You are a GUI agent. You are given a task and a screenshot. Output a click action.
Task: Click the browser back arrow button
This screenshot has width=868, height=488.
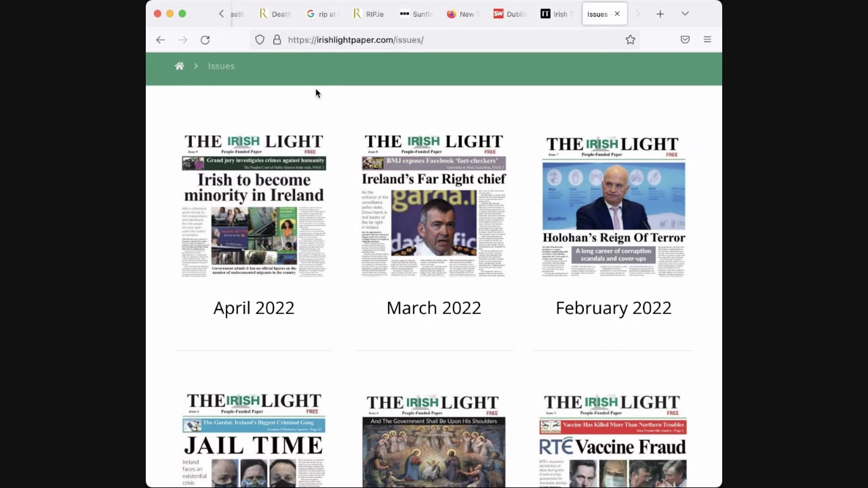pos(161,40)
